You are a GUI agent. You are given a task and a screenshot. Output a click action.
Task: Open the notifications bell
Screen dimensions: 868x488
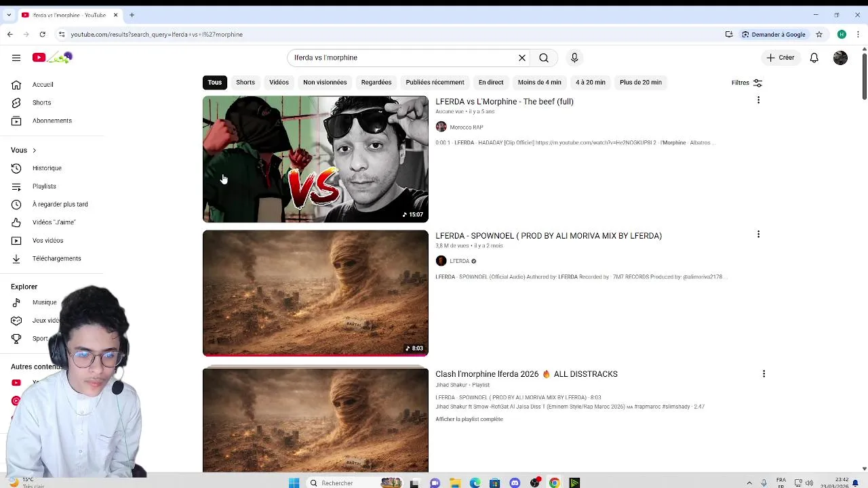point(814,58)
